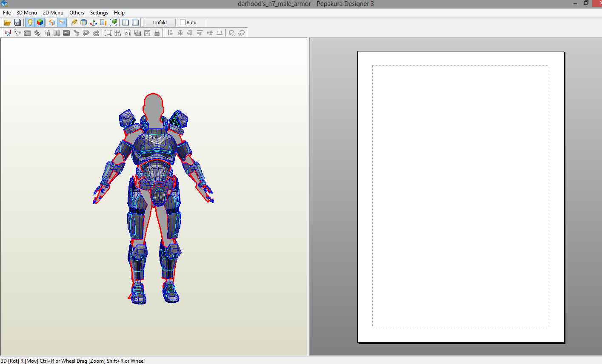Image resolution: width=602 pixels, height=364 pixels.
Task: Click the green cube fit-to-view icon
Action: point(114,23)
